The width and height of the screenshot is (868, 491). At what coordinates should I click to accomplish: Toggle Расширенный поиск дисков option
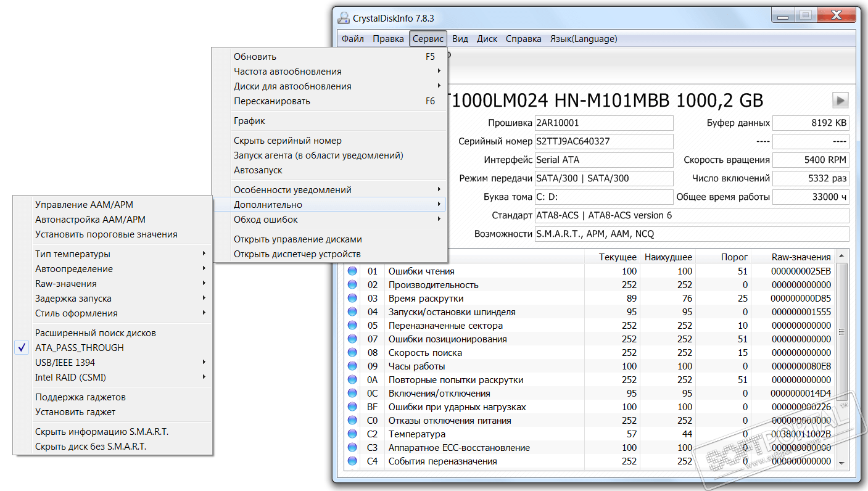[x=95, y=333]
